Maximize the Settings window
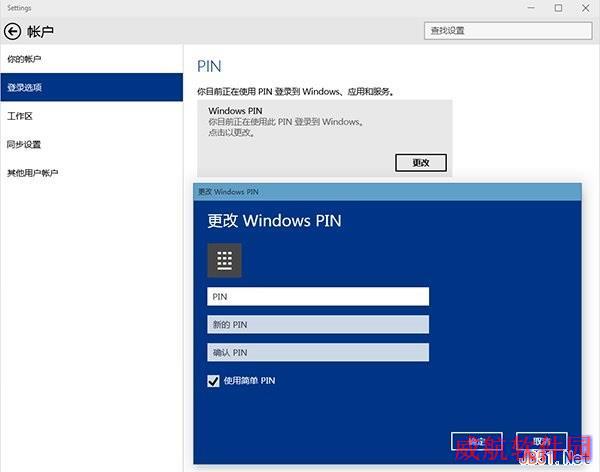Screen dimensions: 600x472 pos(558,8)
